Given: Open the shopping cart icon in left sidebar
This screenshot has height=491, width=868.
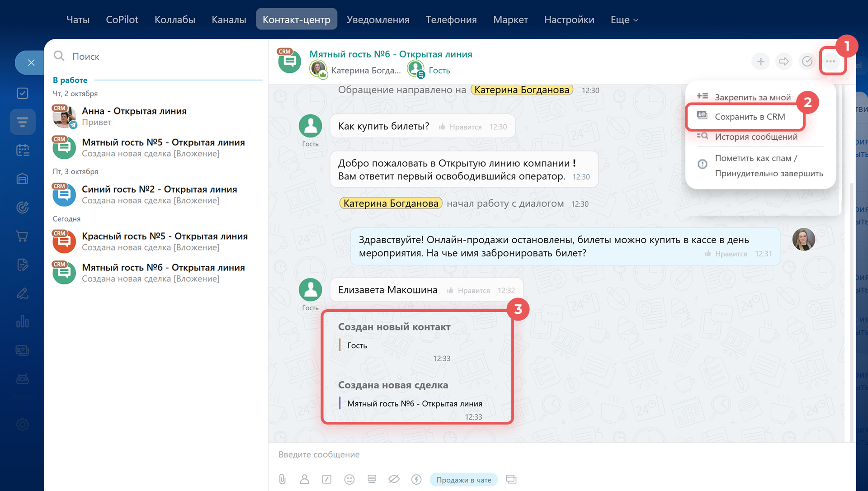Looking at the screenshot, I should pos(22,236).
